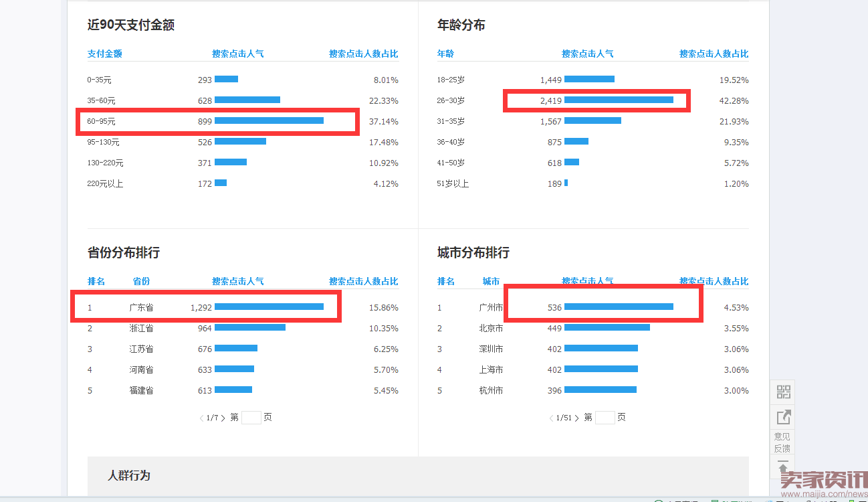Select the 31-35岁 age row label

[451, 122]
